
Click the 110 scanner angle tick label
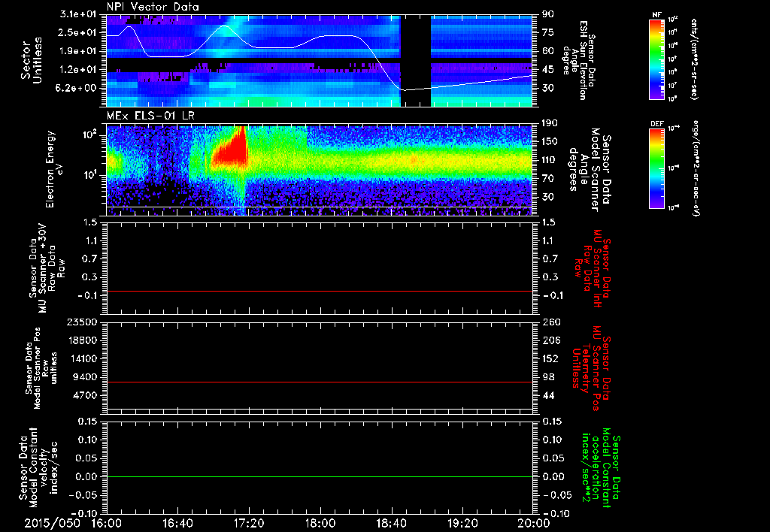(x=550, y=160)
